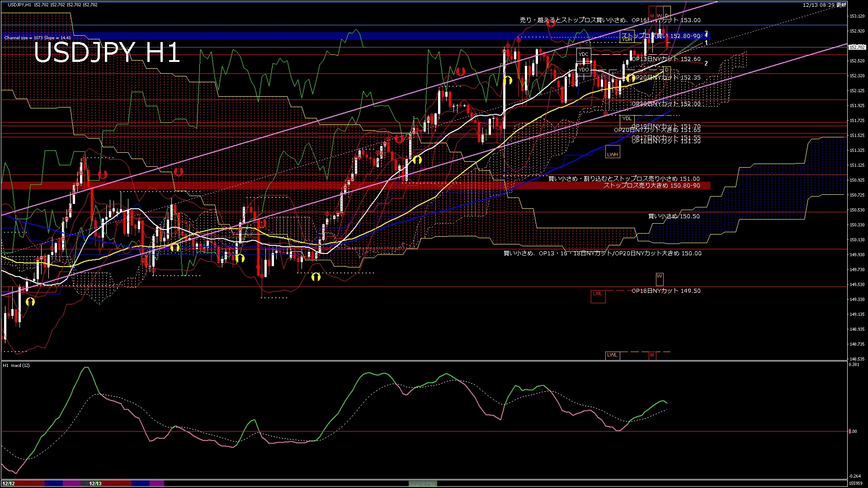Screen dimensions: 868x488
Task: Click the 12/12 date marker
Action: click(x=9, y=483)
